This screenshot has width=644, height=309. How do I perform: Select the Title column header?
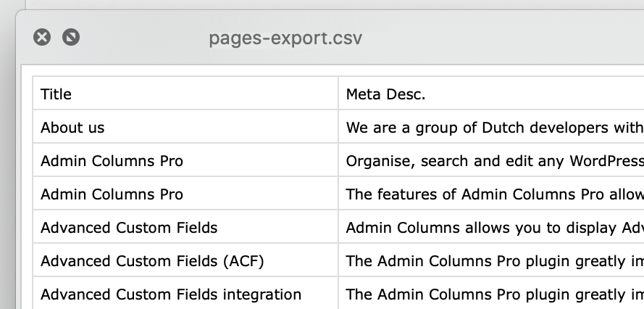click(x=185, y=94)
